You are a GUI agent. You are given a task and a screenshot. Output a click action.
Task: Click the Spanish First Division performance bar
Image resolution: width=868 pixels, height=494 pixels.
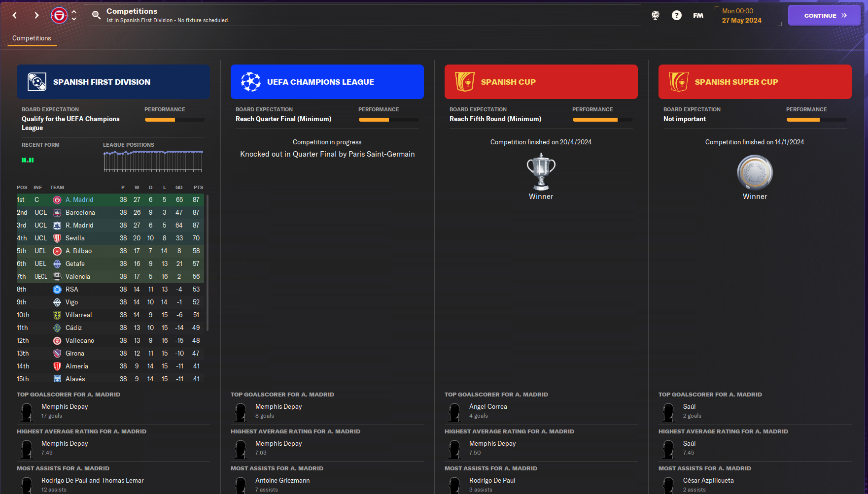click(x=175, y=120)
